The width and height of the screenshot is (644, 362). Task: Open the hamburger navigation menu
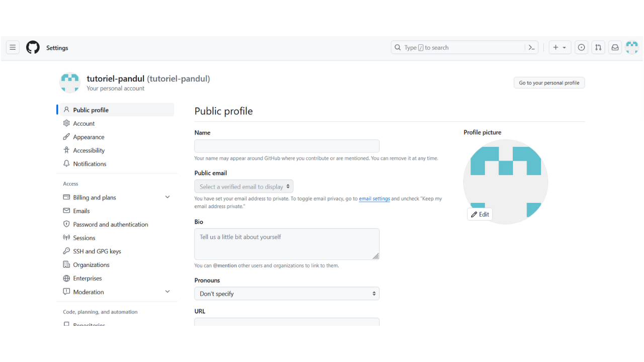13,47
